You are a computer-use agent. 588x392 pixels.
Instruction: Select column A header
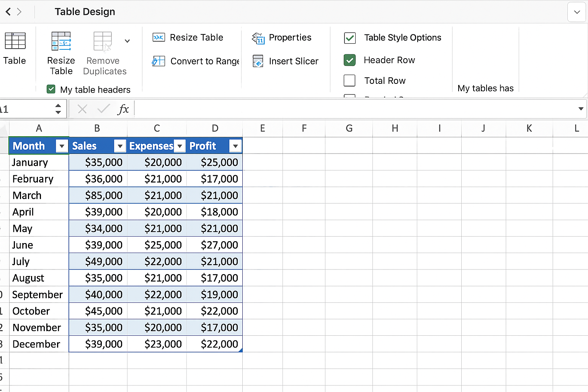pos(39,128)
